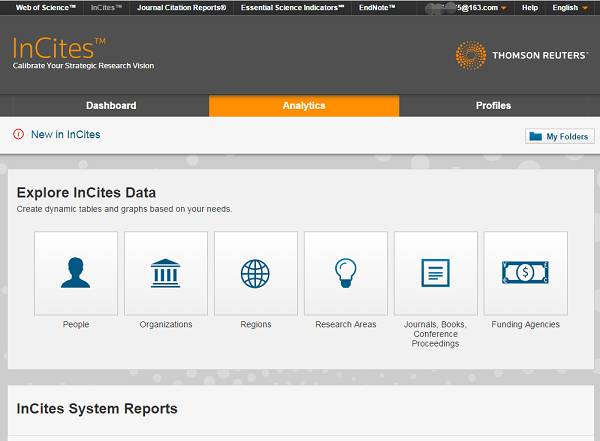The height and width of the screenshot is (441, 600).
Task: Open the Regions globe icon
Action: (256, 273)
